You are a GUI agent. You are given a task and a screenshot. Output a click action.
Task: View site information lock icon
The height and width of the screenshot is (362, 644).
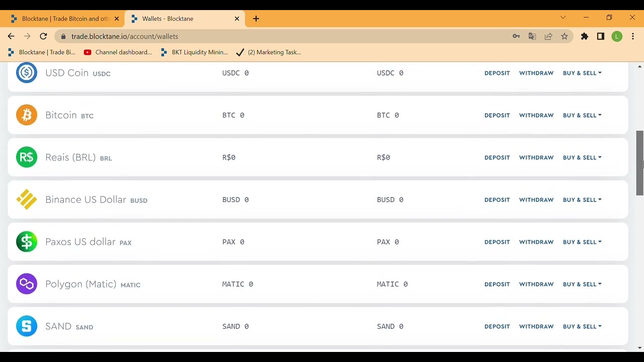coord(62,36)
